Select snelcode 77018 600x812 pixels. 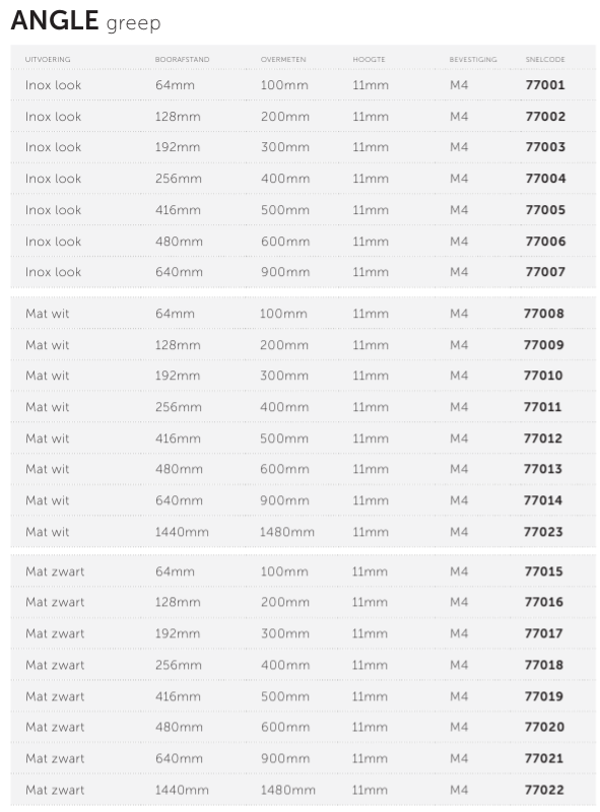(544, 665)
